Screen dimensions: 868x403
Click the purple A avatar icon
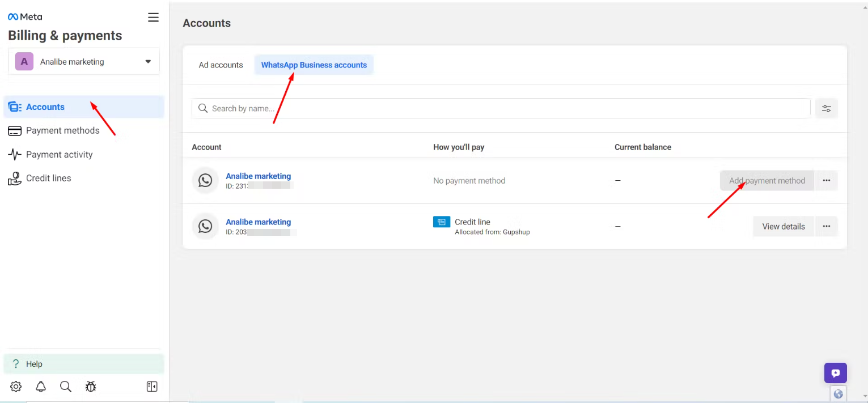[x=24, y=62]
